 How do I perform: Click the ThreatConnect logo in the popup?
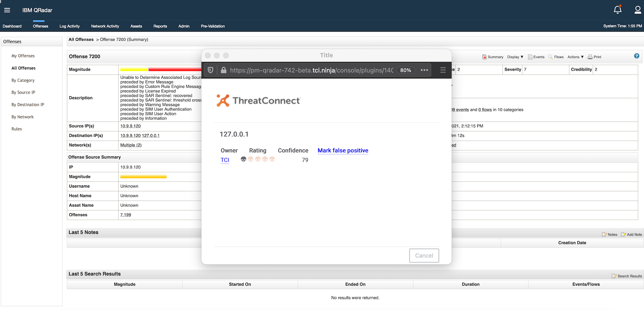258,101
